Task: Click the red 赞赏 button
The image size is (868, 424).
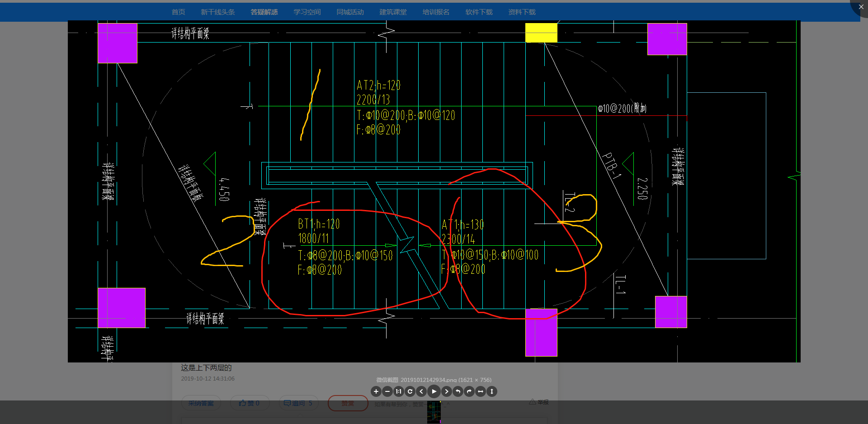Action: 348,403
